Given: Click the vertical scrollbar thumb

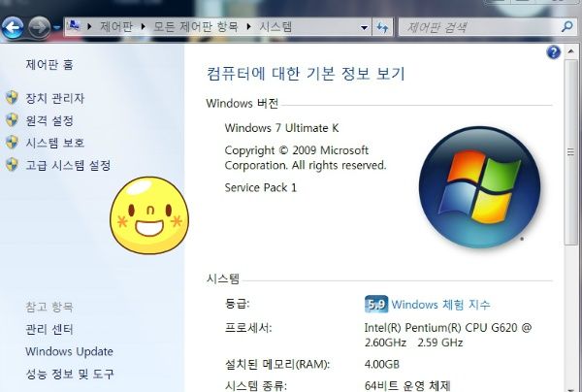Looking at the screenshot, I should [571, 151].
